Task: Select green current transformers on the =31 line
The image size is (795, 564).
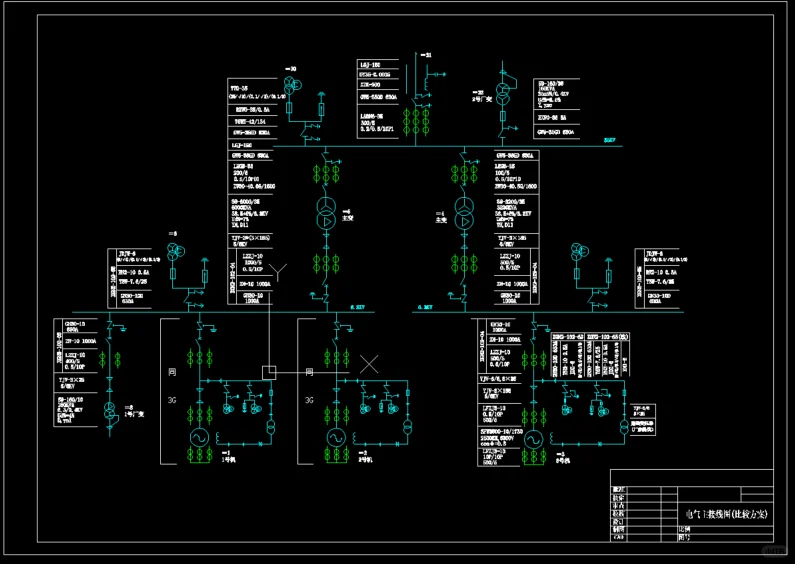Action: point(416,122)
